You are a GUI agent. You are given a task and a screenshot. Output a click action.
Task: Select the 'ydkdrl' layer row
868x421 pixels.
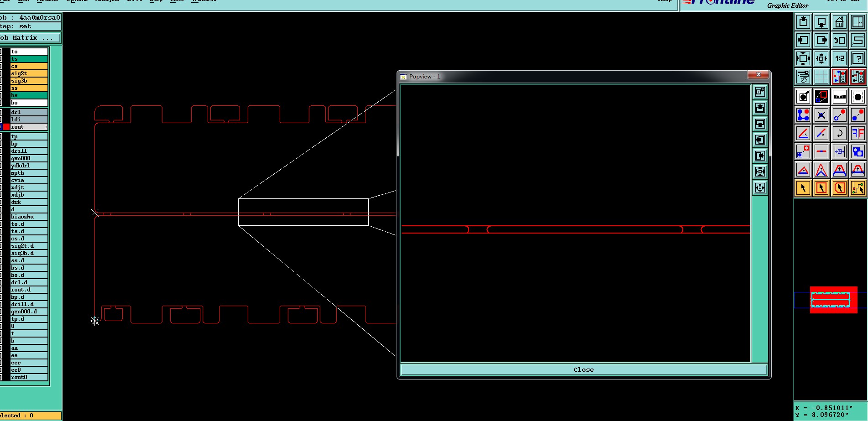click(x=29, y=166)
